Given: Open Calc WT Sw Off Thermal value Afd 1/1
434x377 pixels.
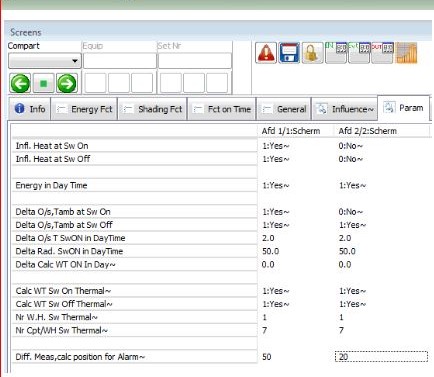Looking at the screenshot, I should pyautogui.click(x=276, y=304).
